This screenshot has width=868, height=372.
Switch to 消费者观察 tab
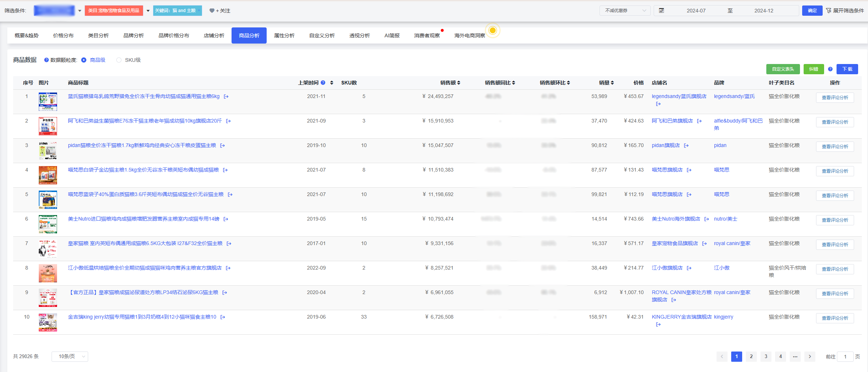pos(427,35)
